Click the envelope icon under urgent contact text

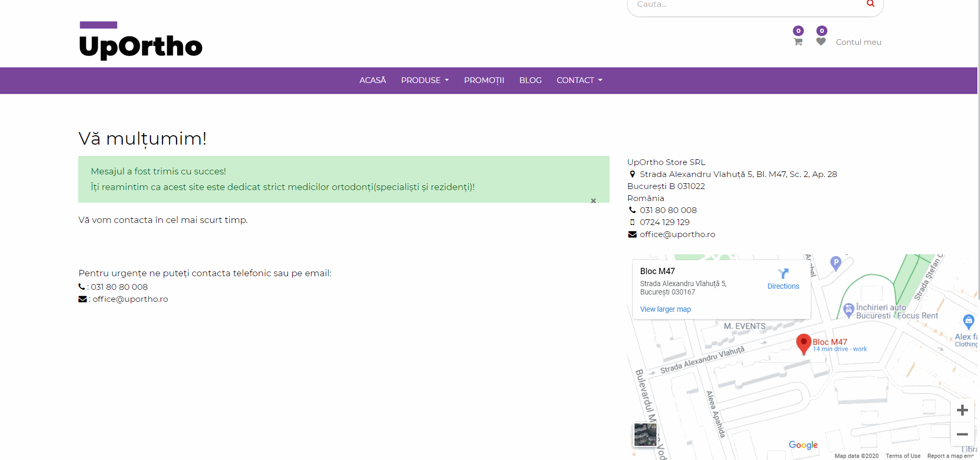[83, 299]
